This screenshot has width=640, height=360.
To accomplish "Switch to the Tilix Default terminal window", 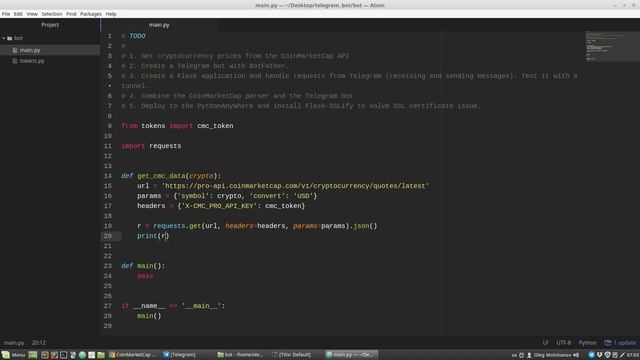I will click(292, 355).
